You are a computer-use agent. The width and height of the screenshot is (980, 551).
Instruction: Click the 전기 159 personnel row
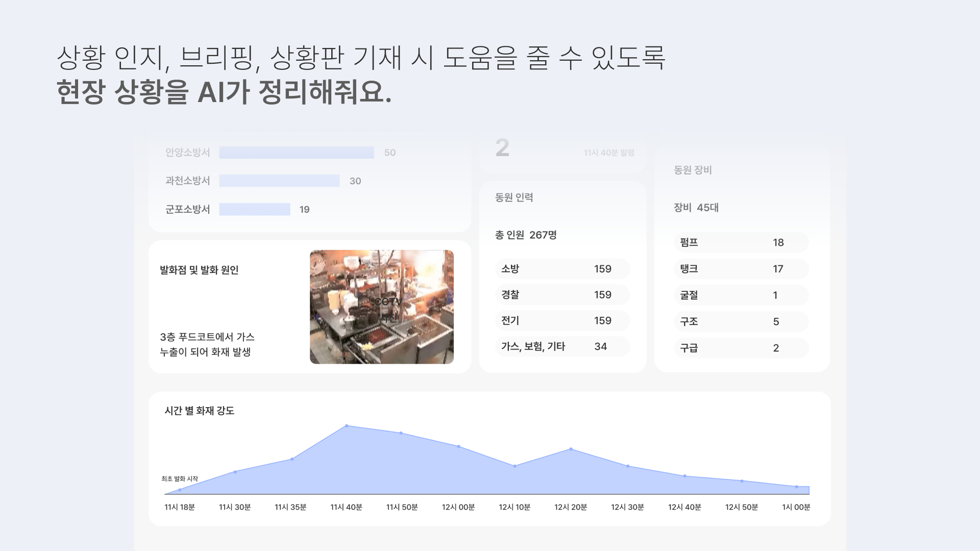[562, 320]
